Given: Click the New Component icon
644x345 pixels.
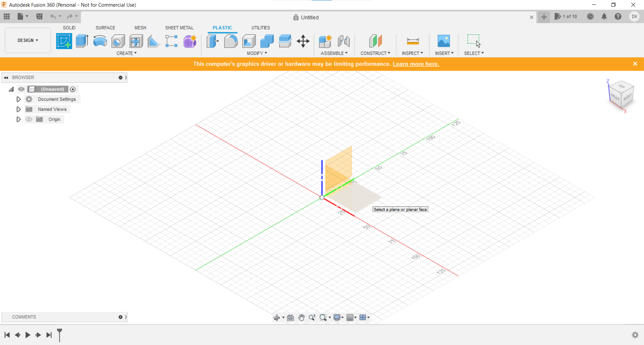Looking at the screenshot, I should (x=325, y=41).
